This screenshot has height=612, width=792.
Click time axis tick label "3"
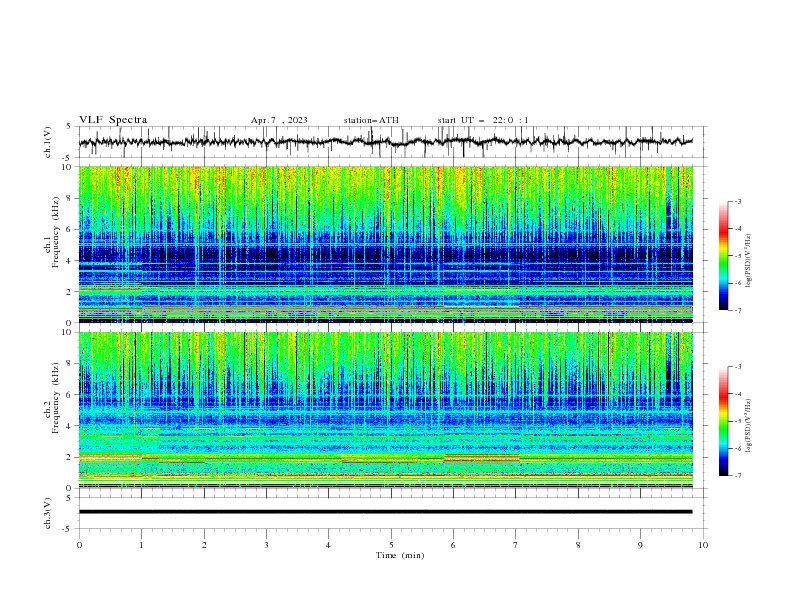pyautogui.click(x=266, y=545)
